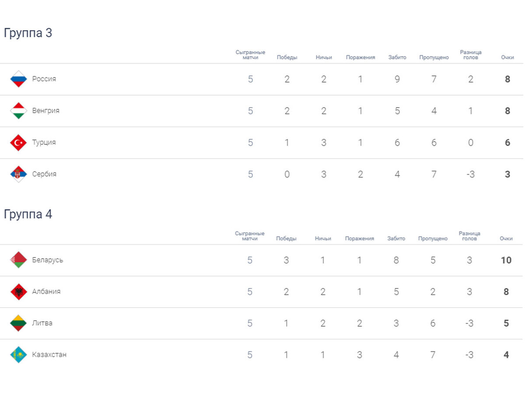The width and height of the screenshot is (525, 420).
Task: Click the Kazakhstan flag icon
Action: 18,355
